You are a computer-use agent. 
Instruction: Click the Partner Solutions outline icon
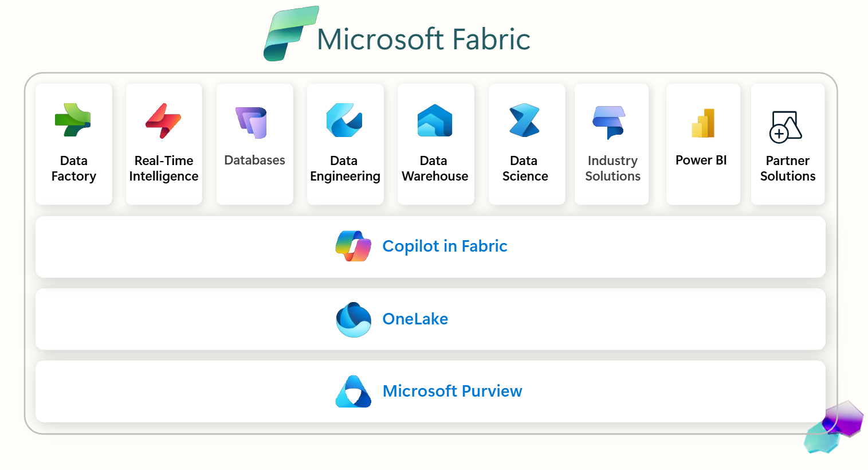click(x=785, y=127)
